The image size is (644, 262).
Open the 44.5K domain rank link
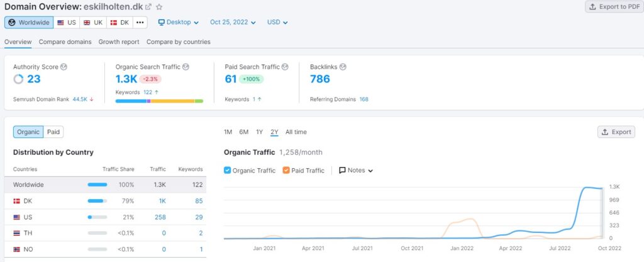[80, 99]
